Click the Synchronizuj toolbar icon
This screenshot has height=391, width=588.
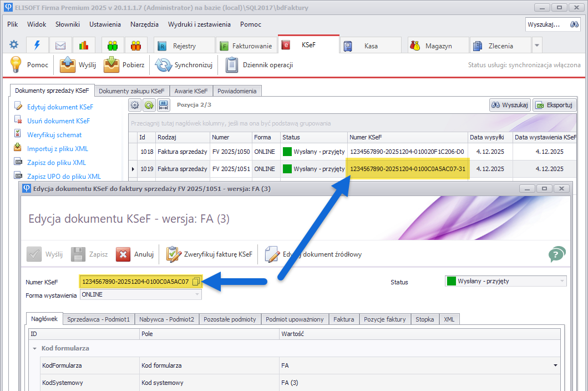pyautogui.click(x=164, y=65)
